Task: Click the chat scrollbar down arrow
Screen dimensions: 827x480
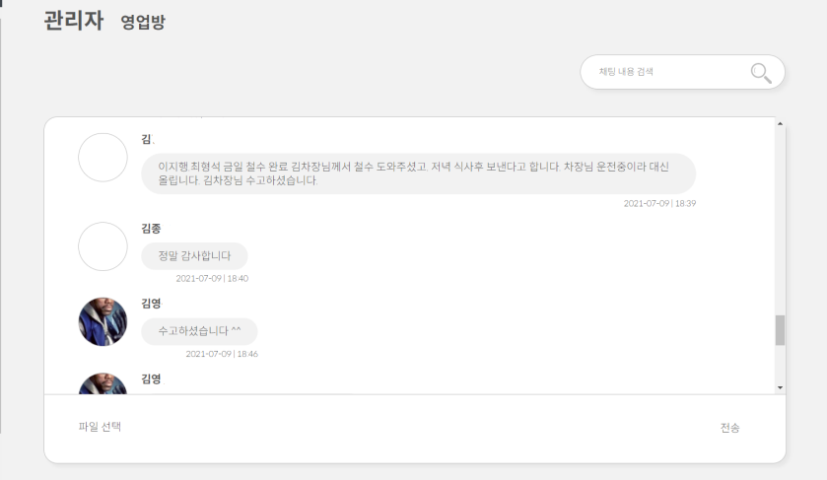Action: tap(780, 388)
